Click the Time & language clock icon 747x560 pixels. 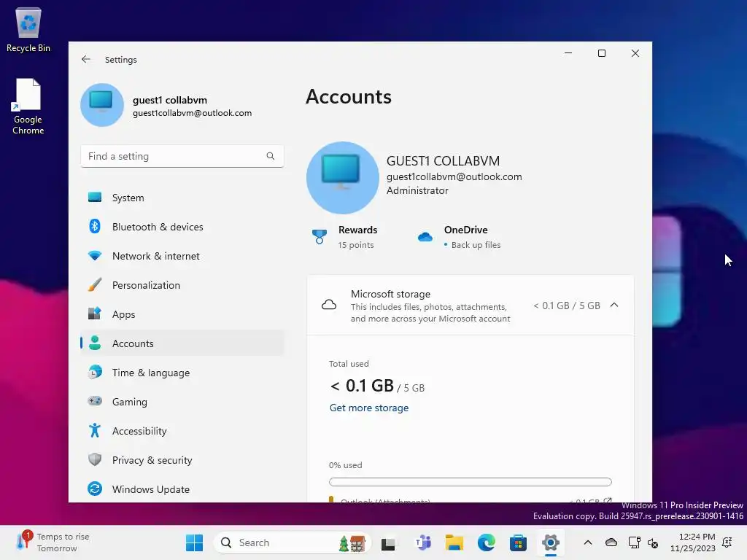click(x=95, y=372)
